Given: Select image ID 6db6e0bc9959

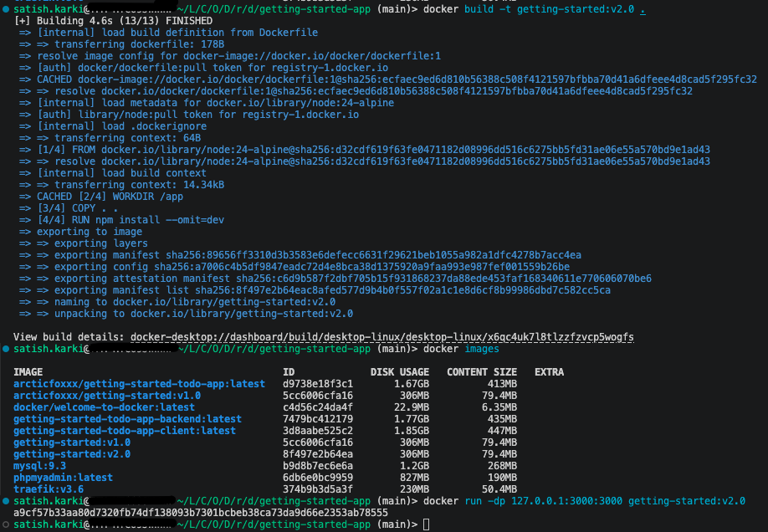Looking at the screenshot, I should (318, 478).
